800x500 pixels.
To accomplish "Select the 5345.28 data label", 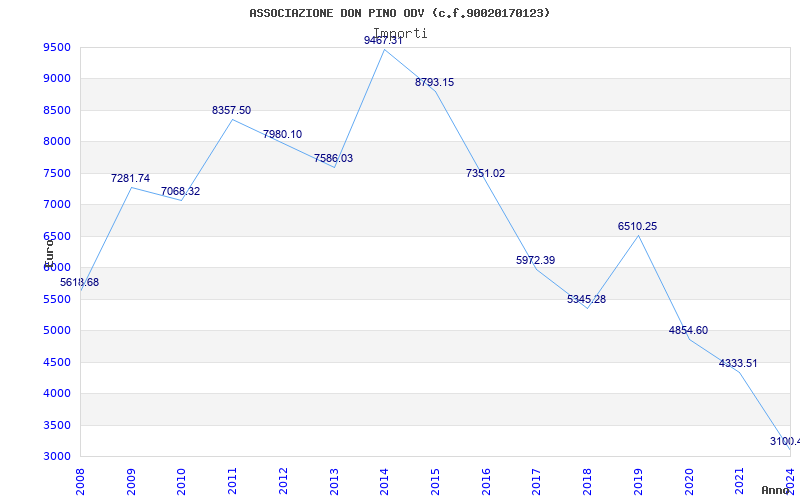I will tap(586, 299).
